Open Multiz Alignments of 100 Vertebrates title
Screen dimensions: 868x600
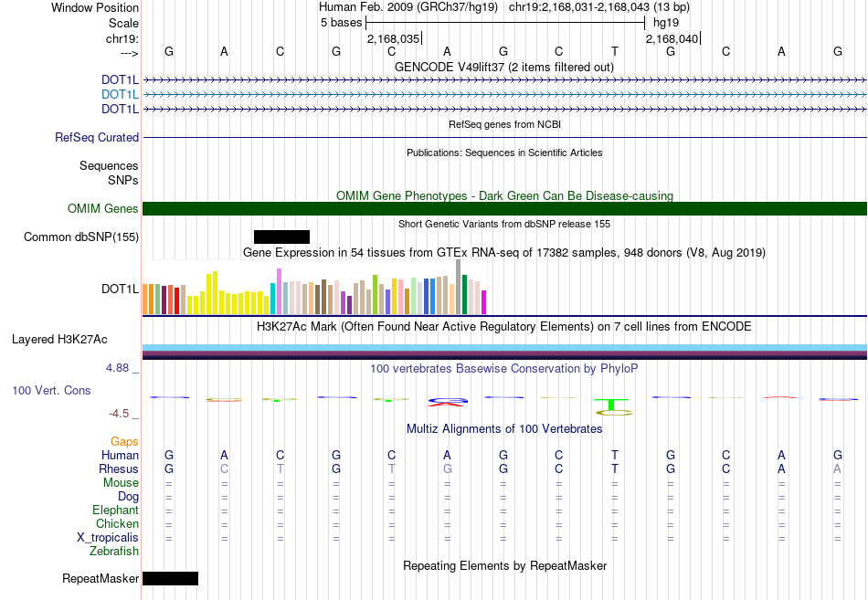tap(504, 429)
